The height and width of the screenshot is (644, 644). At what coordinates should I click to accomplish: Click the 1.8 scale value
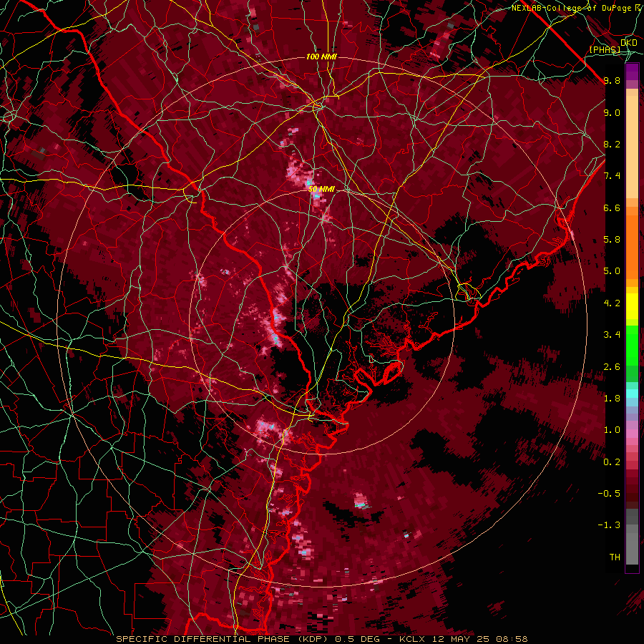[612, 399]
